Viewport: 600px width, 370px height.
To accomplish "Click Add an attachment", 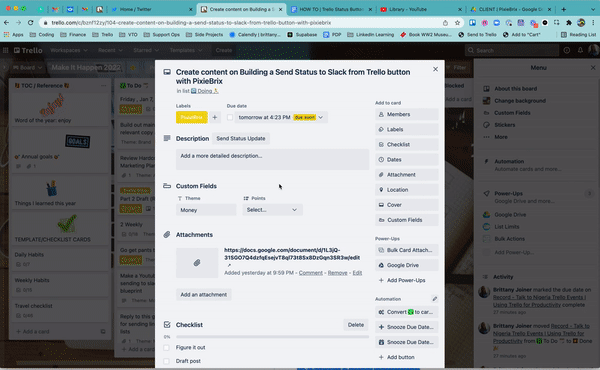I will pos(204,295).
